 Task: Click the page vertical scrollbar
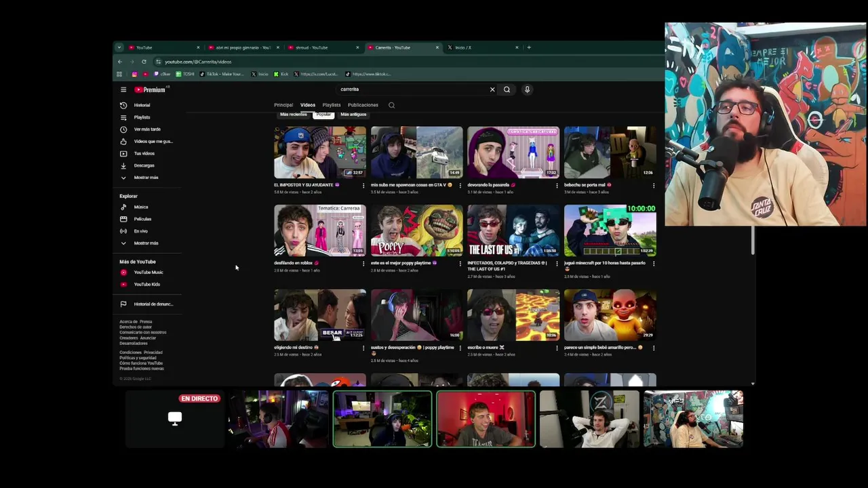click(753, 241)
